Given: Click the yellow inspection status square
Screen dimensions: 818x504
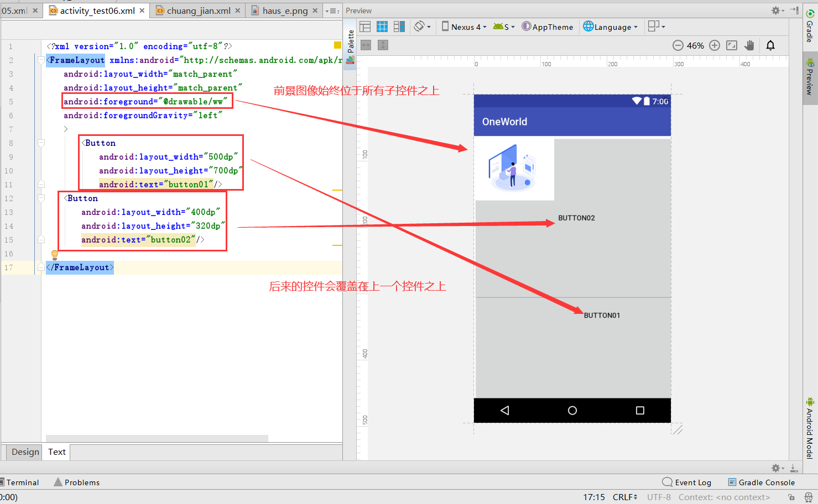Looking at the screenshot, I should pos(337,45).
